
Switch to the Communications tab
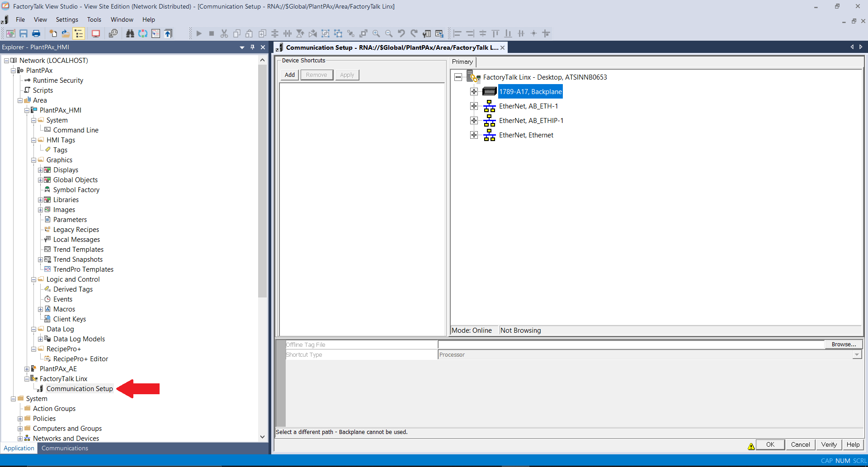click(x=65, y=448)
